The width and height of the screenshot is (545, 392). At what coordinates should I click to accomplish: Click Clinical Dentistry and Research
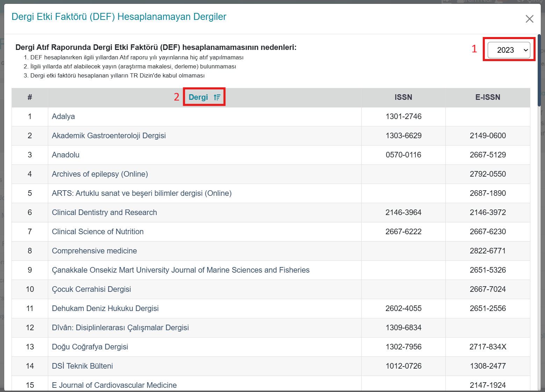point(104,213)
